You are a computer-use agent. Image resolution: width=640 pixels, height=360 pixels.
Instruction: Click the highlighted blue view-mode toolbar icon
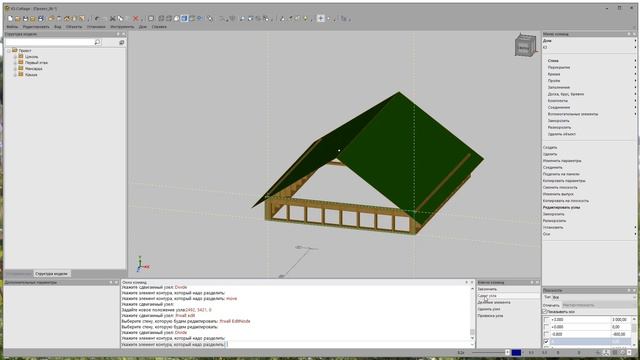tap(184, 19)
